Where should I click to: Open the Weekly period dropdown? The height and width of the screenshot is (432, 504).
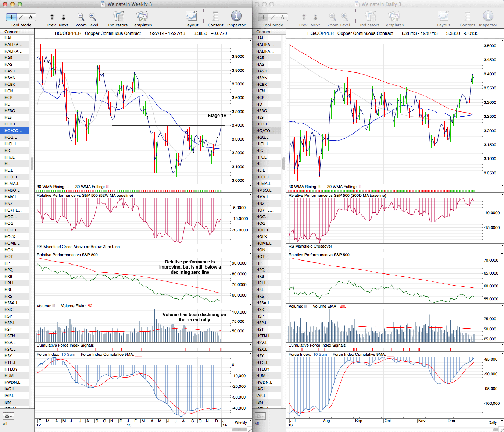(242, 422)
